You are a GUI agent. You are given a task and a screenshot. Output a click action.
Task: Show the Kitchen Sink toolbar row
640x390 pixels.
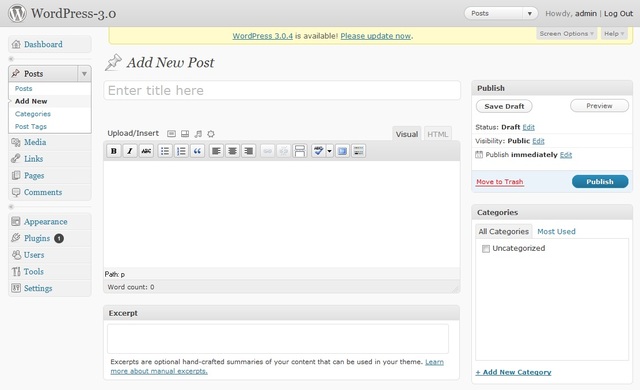(359, 151)
